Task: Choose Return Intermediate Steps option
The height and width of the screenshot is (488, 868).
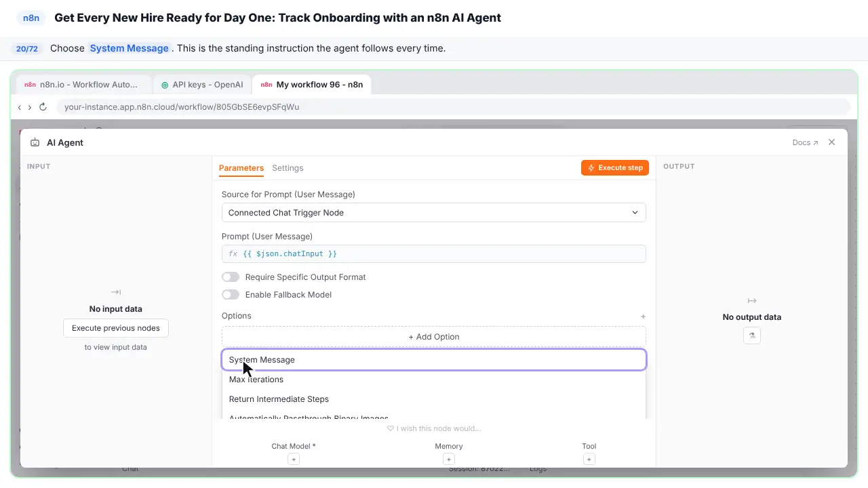Action: click(434, 399)
